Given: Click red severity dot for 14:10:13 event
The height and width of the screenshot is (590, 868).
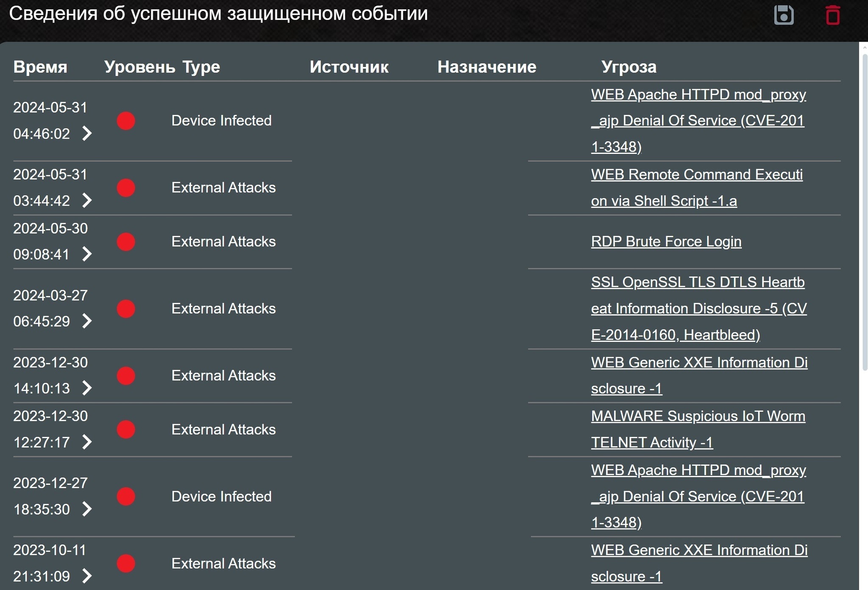Looking at the screenshot, I should point(126,376).
